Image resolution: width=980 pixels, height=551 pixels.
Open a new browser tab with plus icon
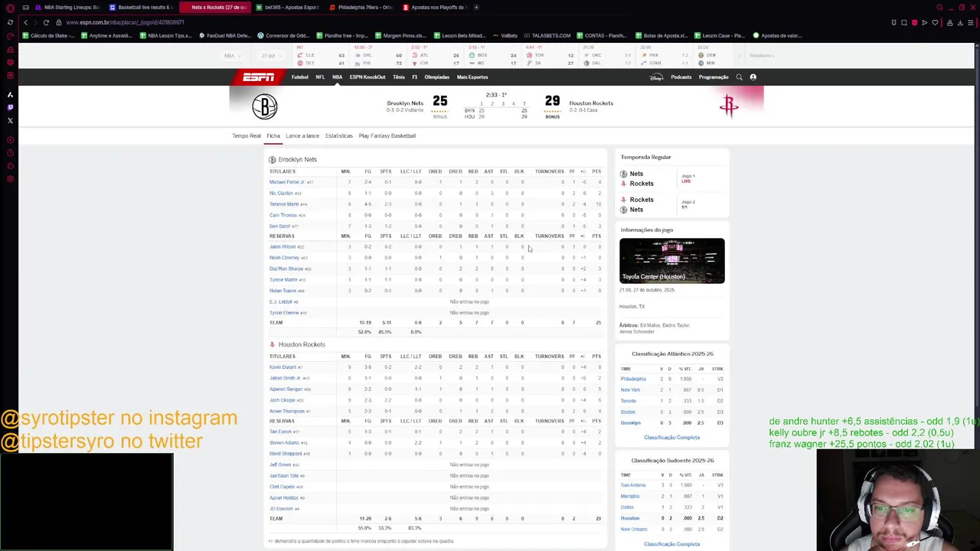click(476, 8)
